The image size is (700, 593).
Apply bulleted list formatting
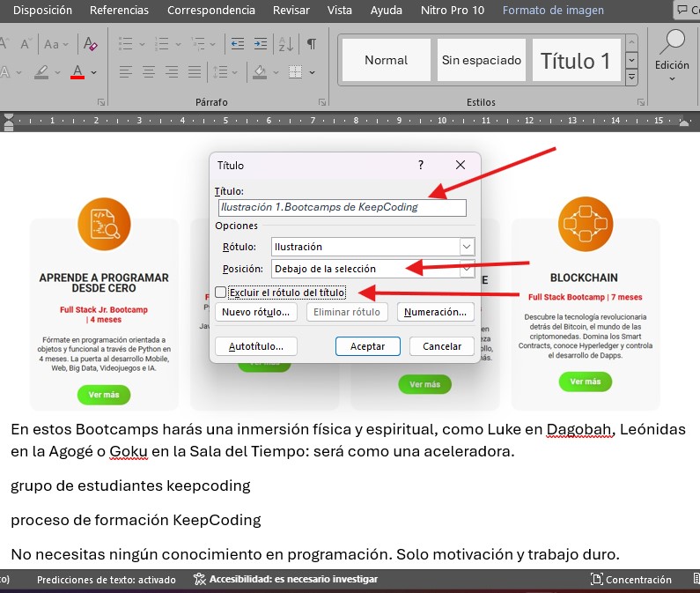[125, 44]
